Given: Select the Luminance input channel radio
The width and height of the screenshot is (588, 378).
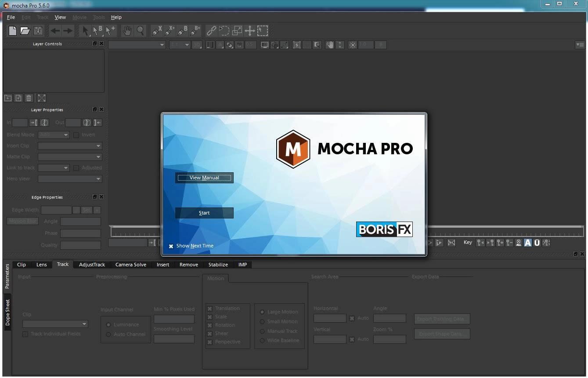Looking at the screenshot, I should (x=108, y=325).
